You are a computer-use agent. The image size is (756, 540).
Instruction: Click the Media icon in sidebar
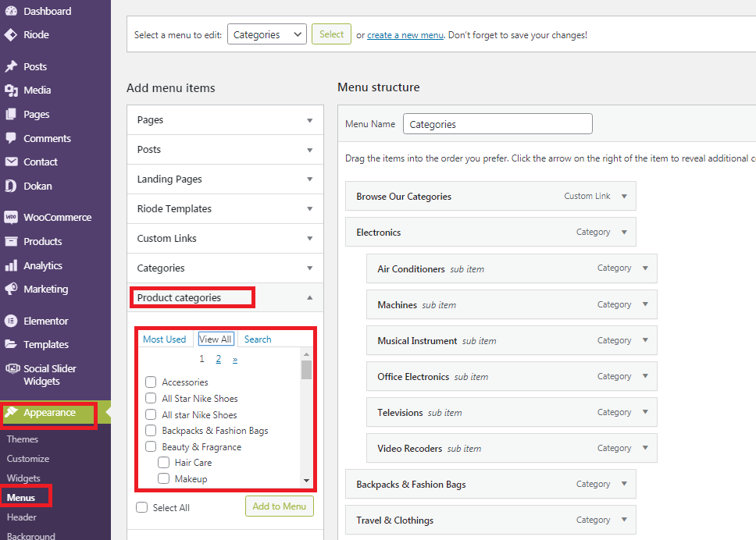pyautogui.click(x=11, y=90)
